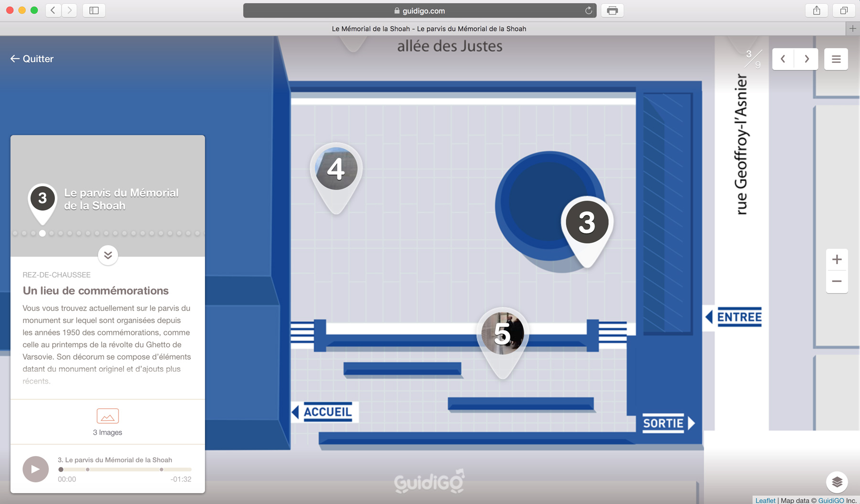Click Quitter to exit the tour
Viewport: 860px width, 504px height.
pos(32,59)
